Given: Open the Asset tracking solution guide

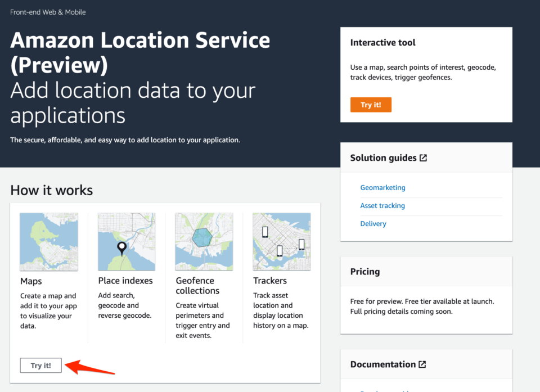Looking at the screenshot, I should 382,205.
